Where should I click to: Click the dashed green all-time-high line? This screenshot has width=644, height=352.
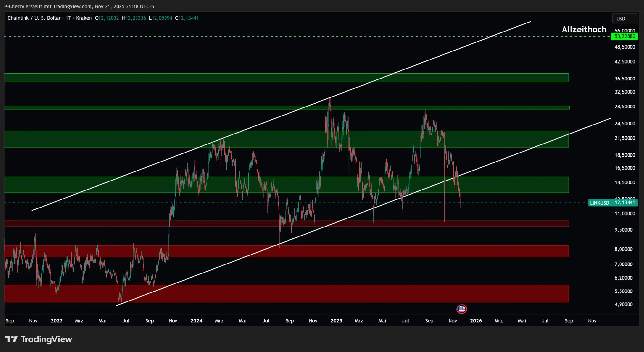[x=258, y=37]
